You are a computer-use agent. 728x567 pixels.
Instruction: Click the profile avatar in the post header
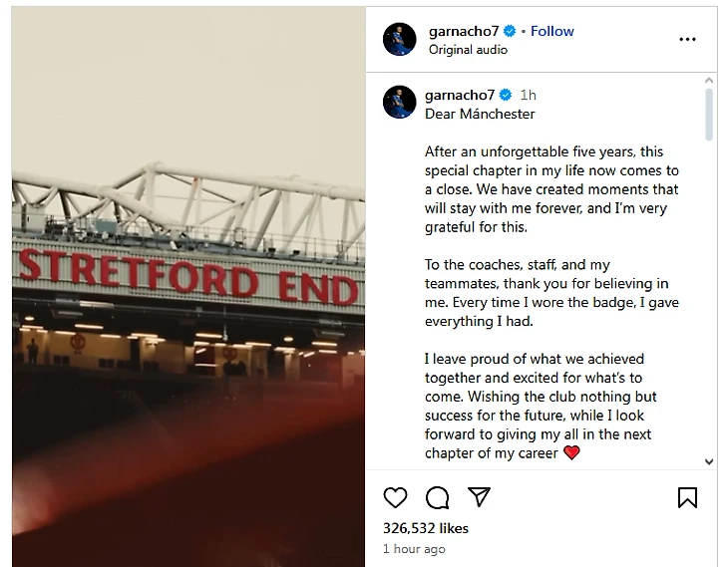(x=399, y=40)
